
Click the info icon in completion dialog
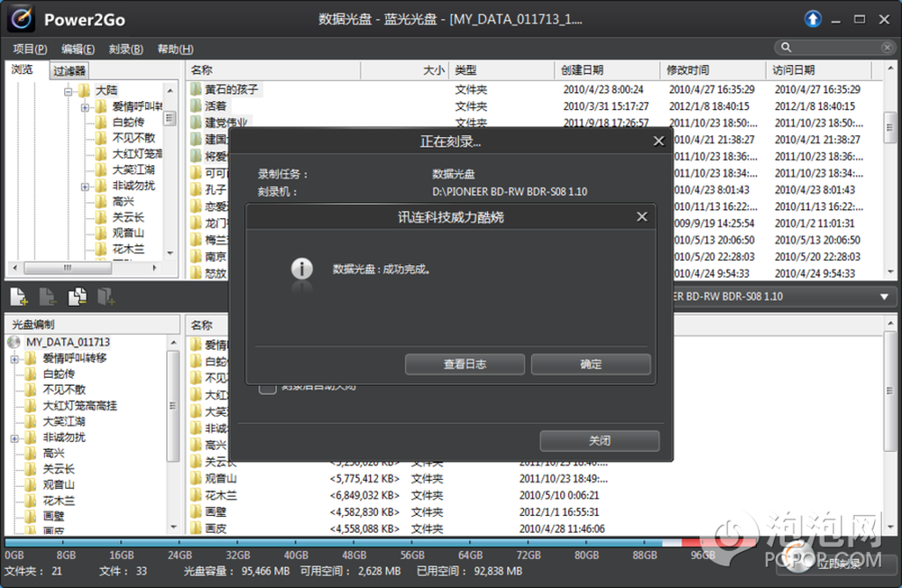tap(302, 269)
